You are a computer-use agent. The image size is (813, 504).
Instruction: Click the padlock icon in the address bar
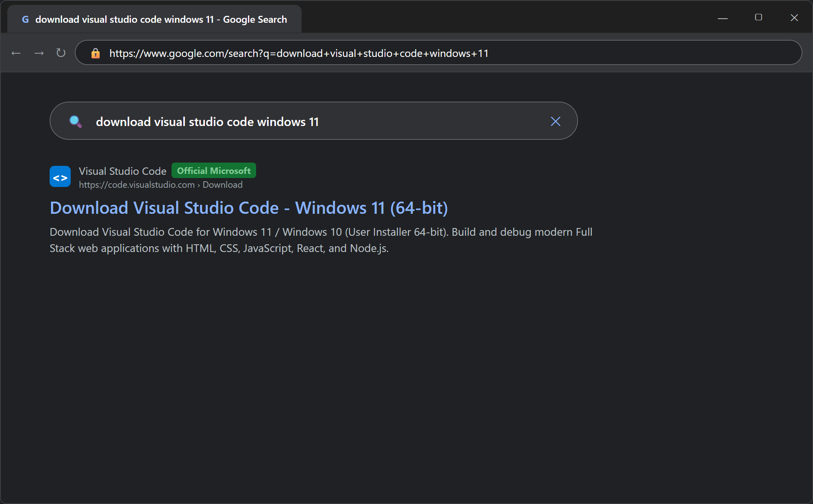[x=96, y=53]
